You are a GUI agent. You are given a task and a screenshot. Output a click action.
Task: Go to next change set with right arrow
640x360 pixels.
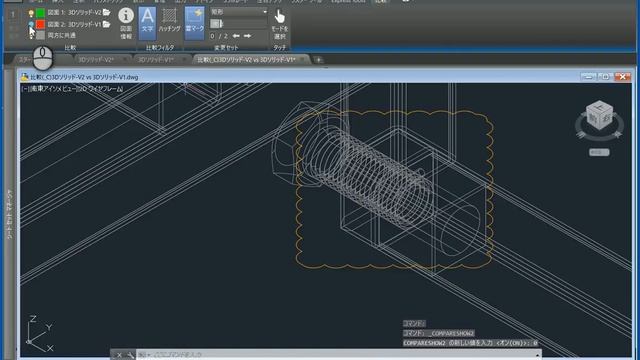click(247, 36)
